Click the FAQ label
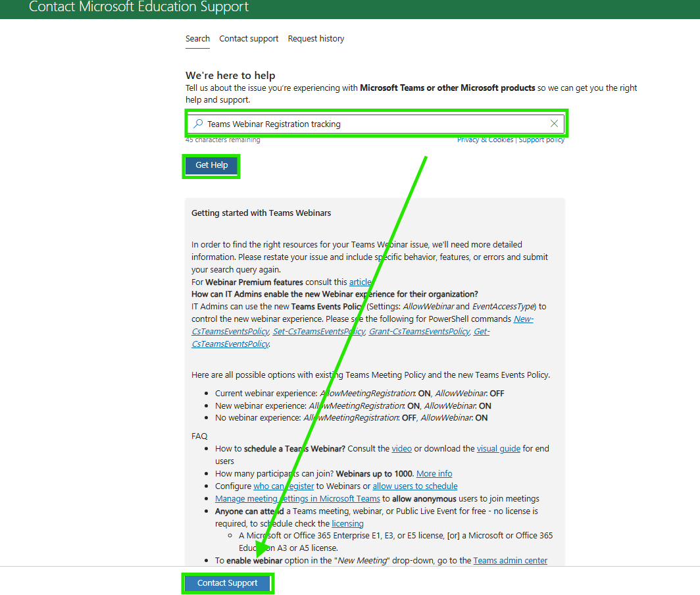 [x=199, y=436]
